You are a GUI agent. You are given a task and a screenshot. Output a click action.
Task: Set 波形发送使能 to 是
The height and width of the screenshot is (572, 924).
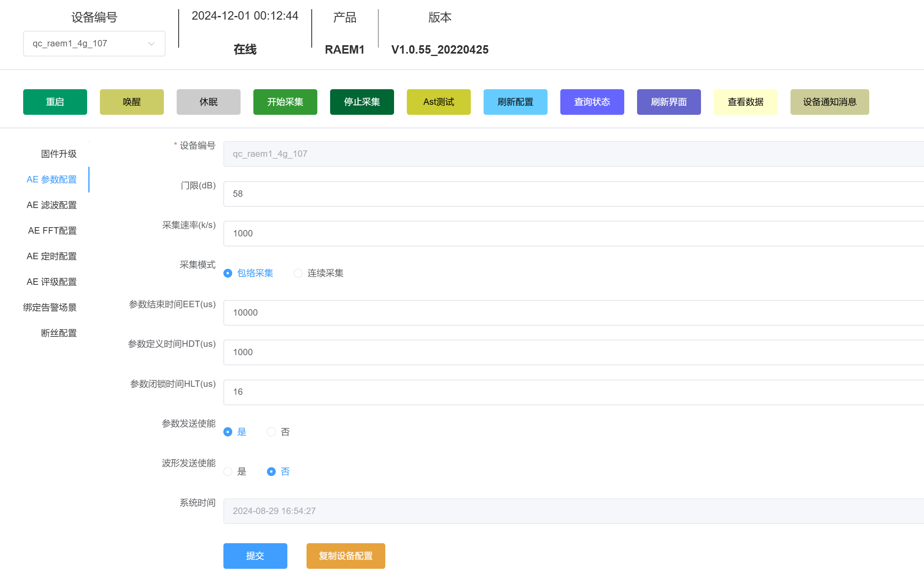(x=228, y=472)
